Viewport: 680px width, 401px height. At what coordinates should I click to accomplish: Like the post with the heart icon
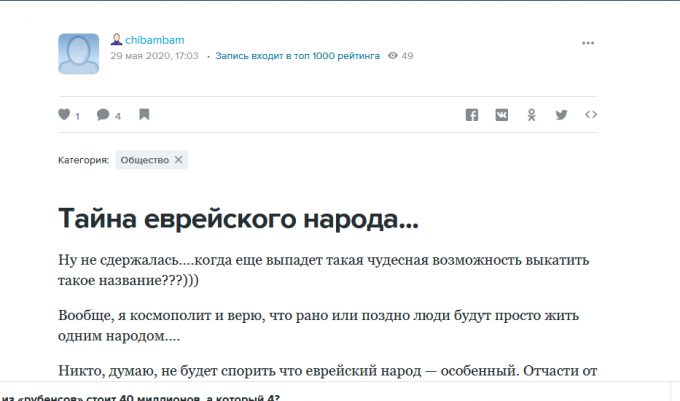click(x=65, y=115)
